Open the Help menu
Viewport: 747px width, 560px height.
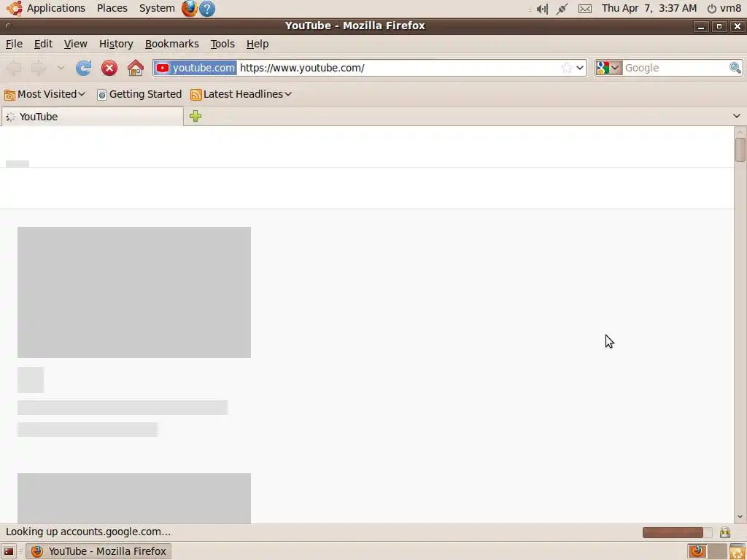coord(258,44)
